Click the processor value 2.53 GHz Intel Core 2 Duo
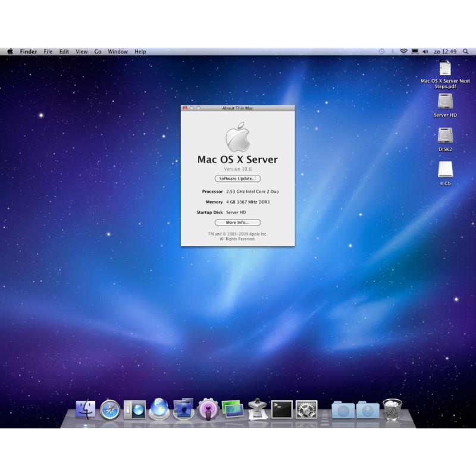The width and height of the screenshot is (476, 476). pos(252,192)
